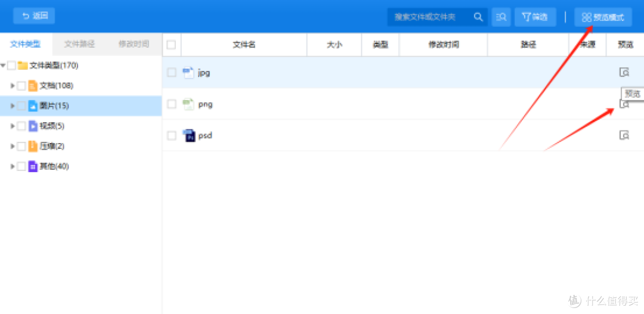644x314 pixels.
Task: Expand the 其他(40) node
Action: [13, 166]
